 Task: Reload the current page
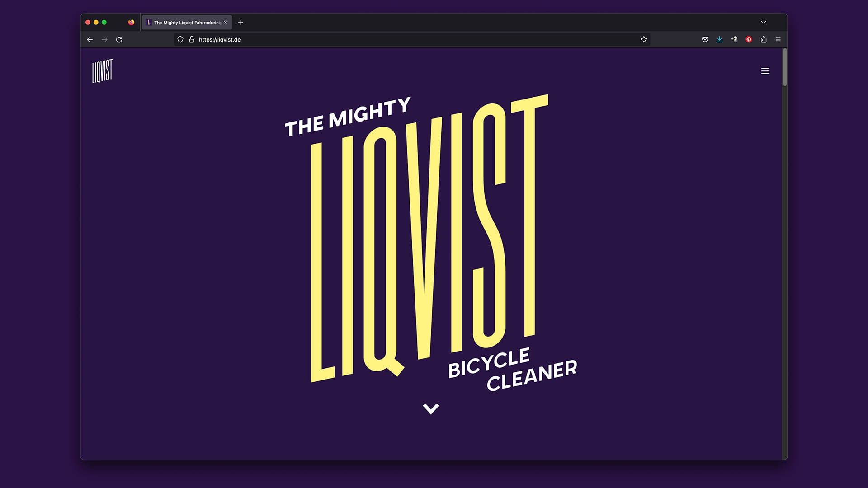pos(119,40)
